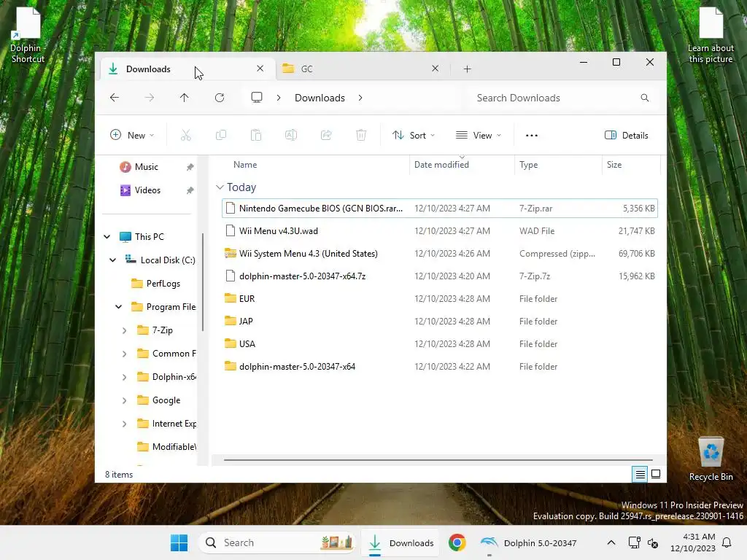
Task: Click the search magnifier icon in Explorer
Action: (645, 98)
